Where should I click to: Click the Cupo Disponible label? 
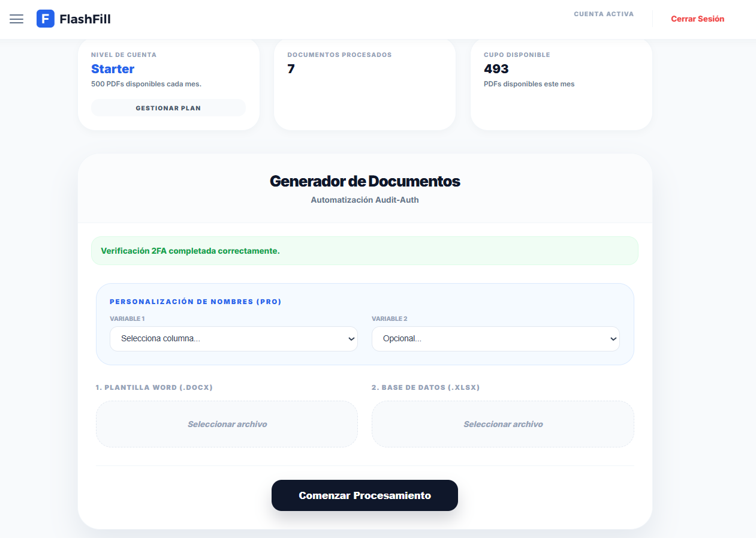pyautogui.click(x=517, y=55)
